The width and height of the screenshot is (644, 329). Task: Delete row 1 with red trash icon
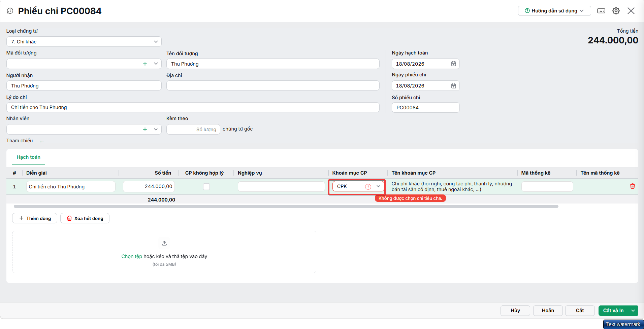(633, 186)
